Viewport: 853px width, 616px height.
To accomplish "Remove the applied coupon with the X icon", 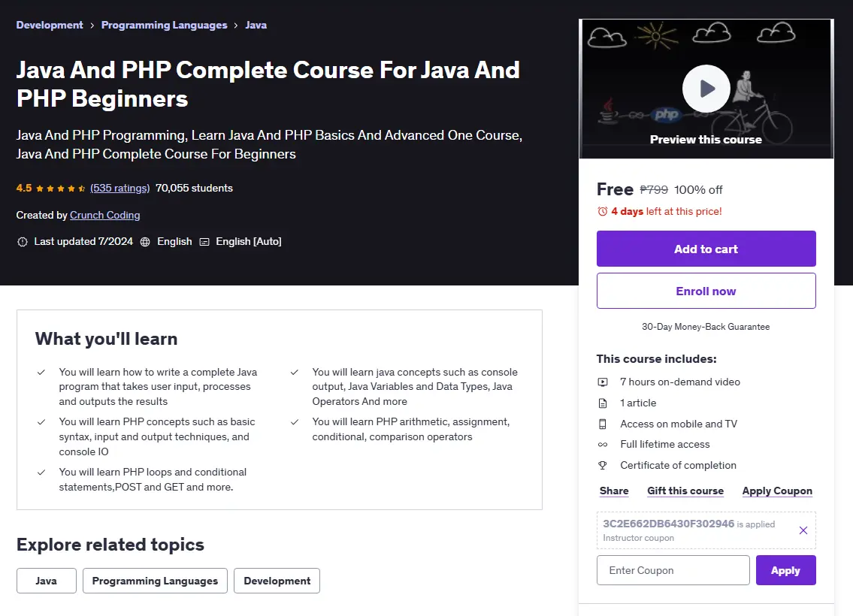I will click(803, 530).
